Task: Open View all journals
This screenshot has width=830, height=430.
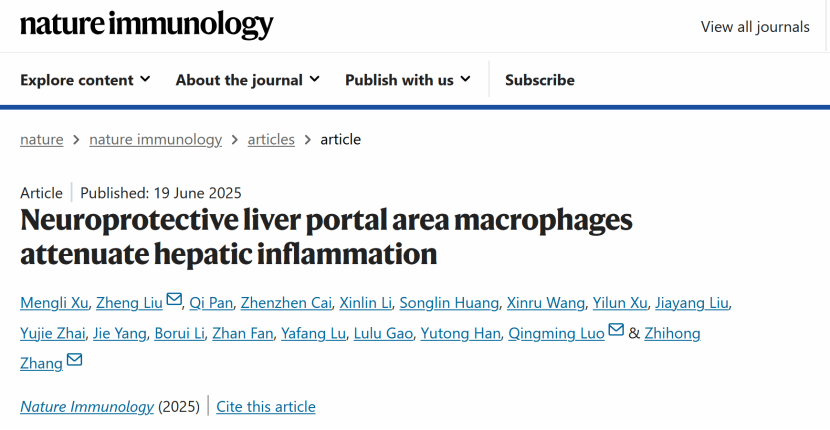Action: tap(755, 27)
